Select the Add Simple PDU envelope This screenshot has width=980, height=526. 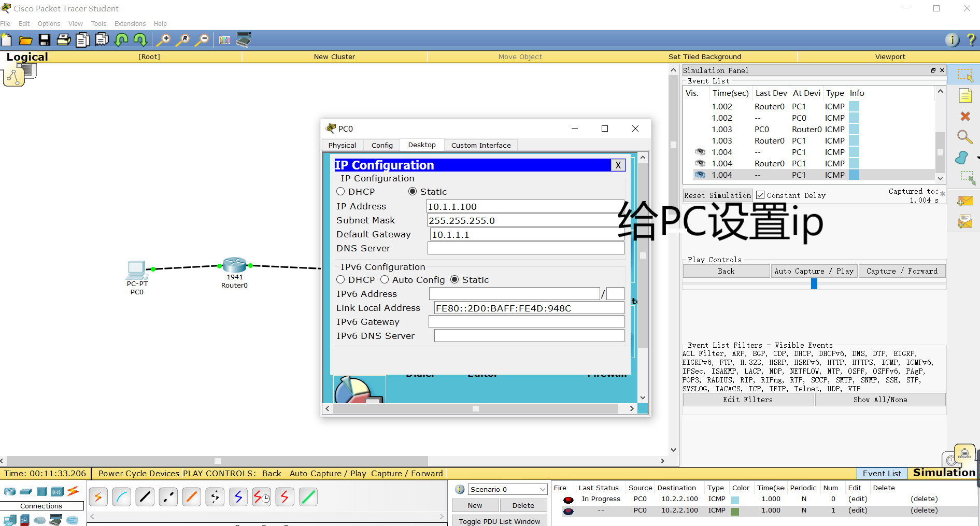click(x=965, y=201)
